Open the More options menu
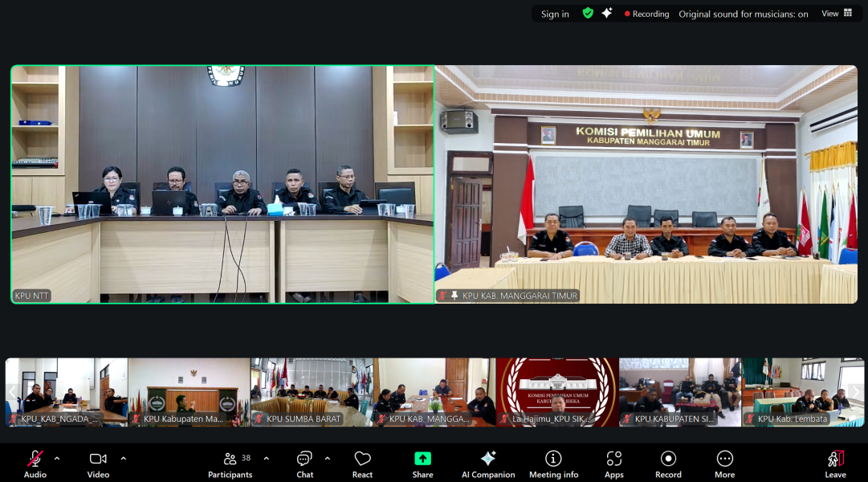868x482 pixels. (724, 464)
